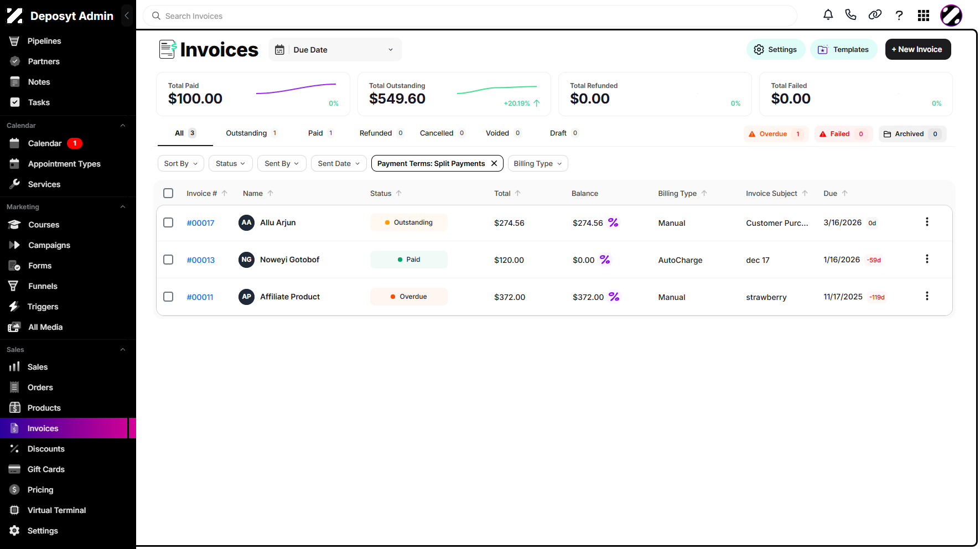Collapse the sidebar with the arrow icon
Image resolution: width=980 pixels, height=549 pixels.
point(127,16)
